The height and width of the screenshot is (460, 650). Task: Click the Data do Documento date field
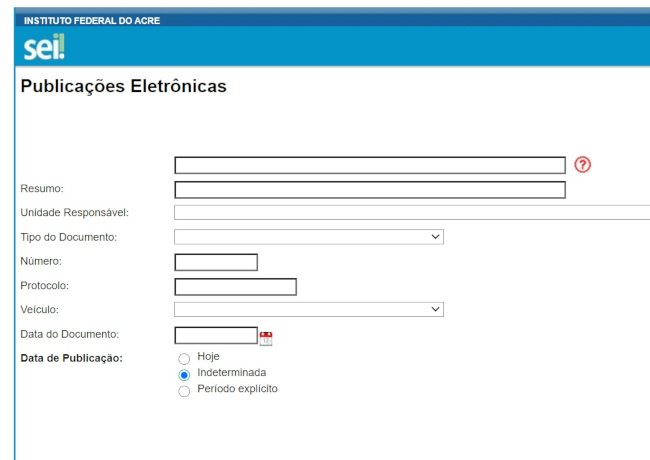click(x=215, y=335)
